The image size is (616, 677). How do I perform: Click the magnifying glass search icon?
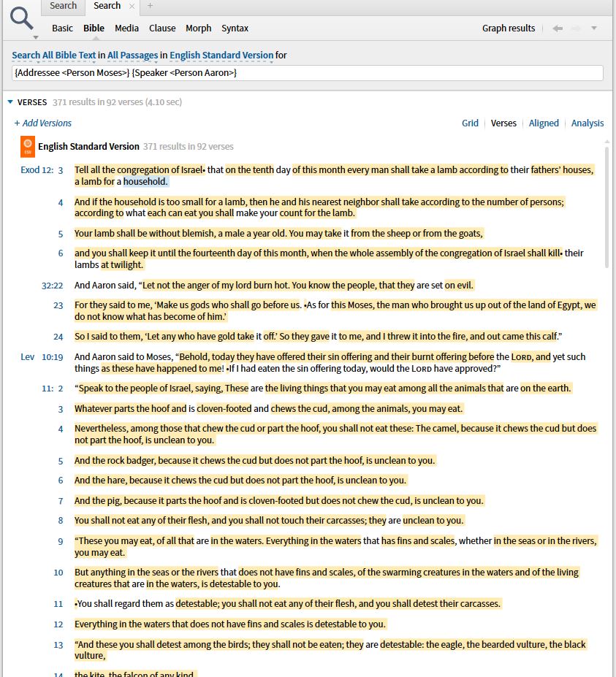[x=21, y=19]
